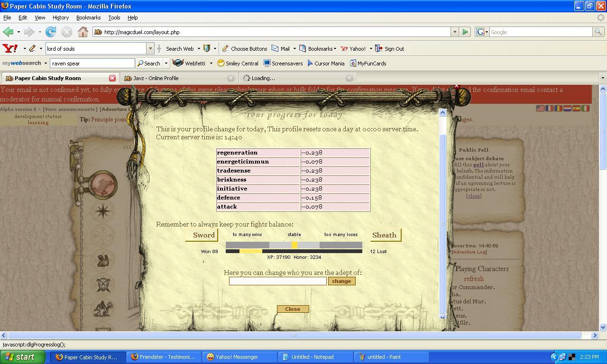Image resolution: width=607 pixels, height=364 pixels.
Task: Close the Paper Cabin Study Room tab
Action: [112, 78]
